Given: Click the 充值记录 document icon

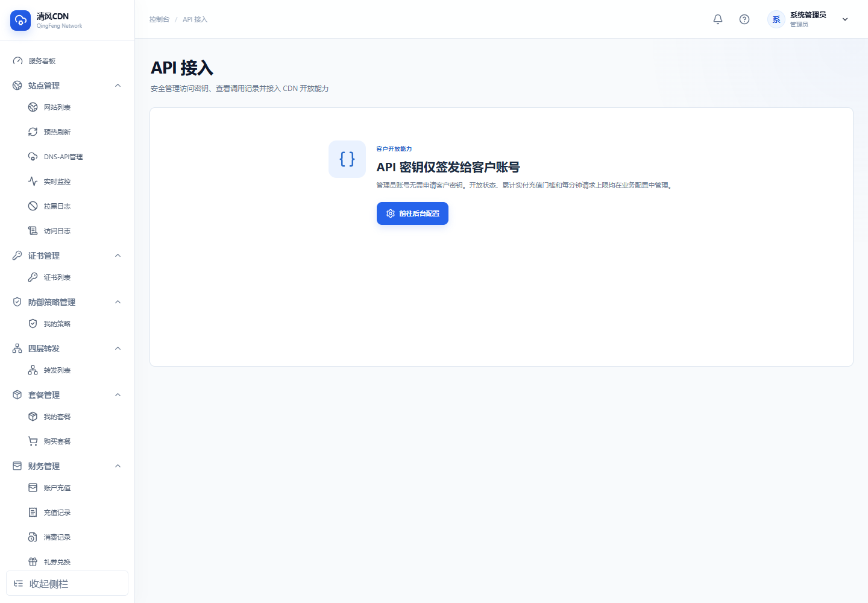Looking at the screenshot, I should tap(33, 513).
